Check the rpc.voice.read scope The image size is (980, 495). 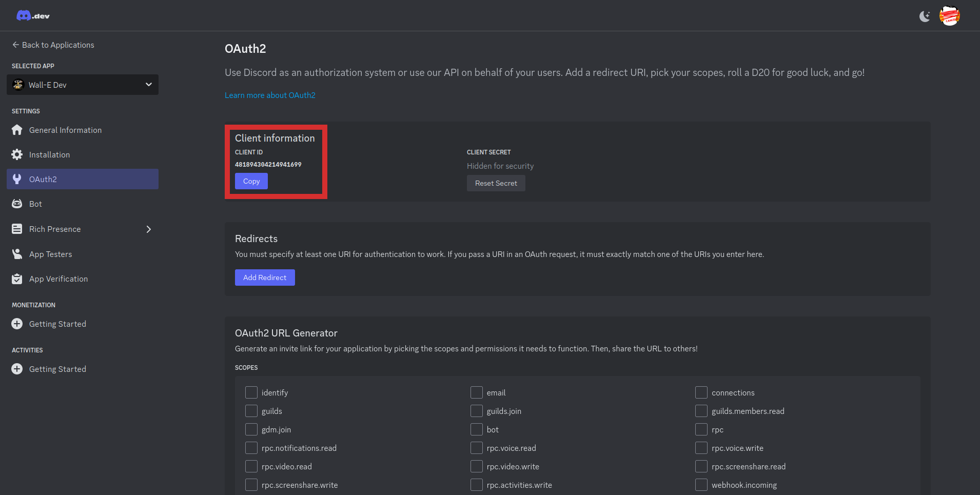(477, 448)
